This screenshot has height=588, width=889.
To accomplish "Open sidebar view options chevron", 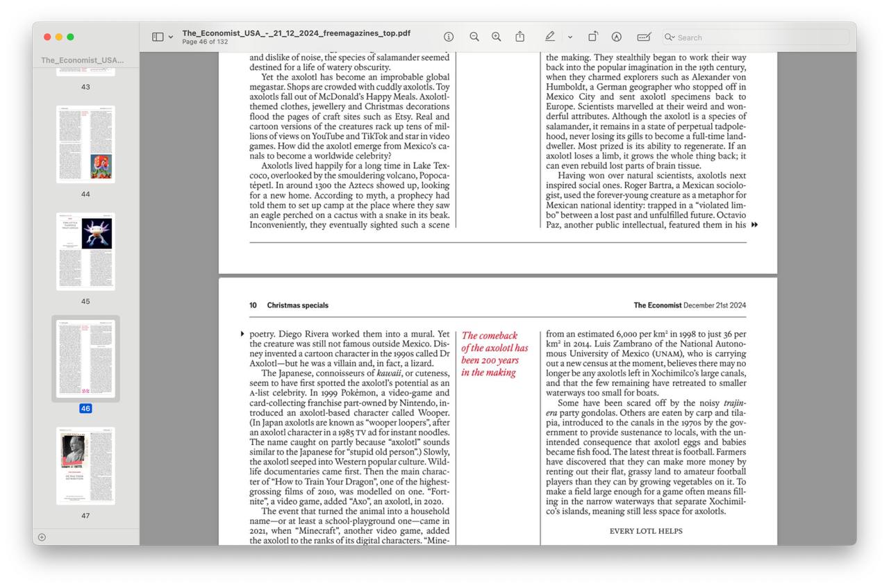I will point(171,37).
